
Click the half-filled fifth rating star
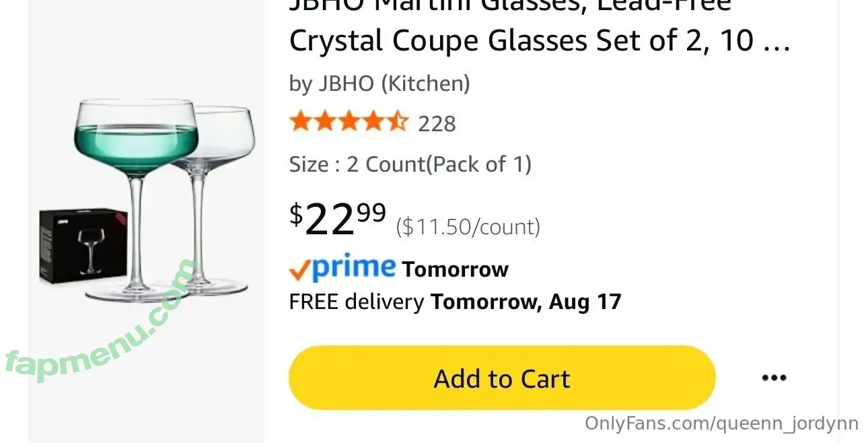click(398, 123)
